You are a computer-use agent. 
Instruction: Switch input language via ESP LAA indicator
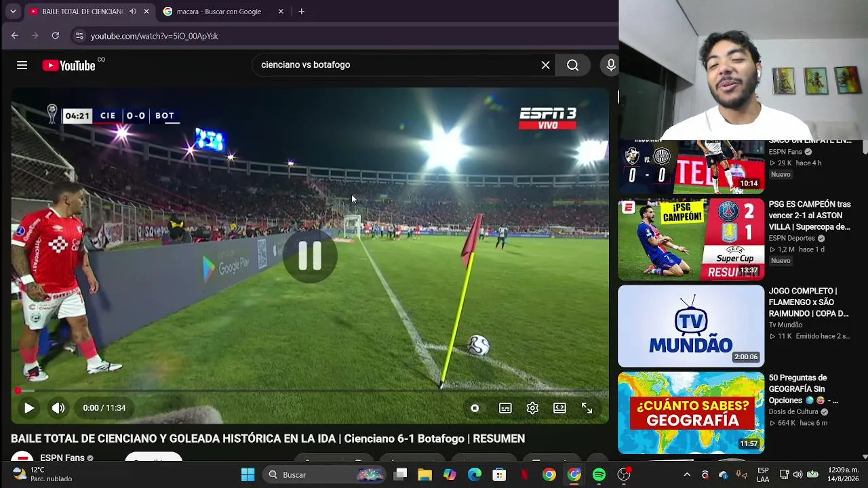coord(763,474)
